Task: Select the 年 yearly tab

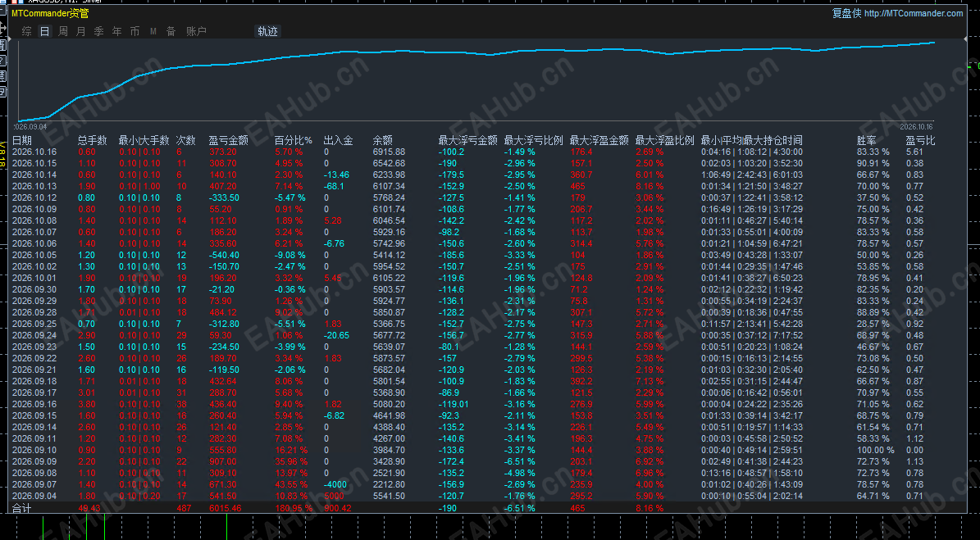Action: click(x=117, y=31)
